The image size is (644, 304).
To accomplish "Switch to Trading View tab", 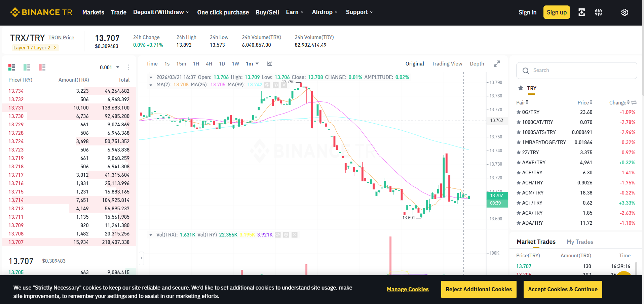I will (x=447, y=64).
